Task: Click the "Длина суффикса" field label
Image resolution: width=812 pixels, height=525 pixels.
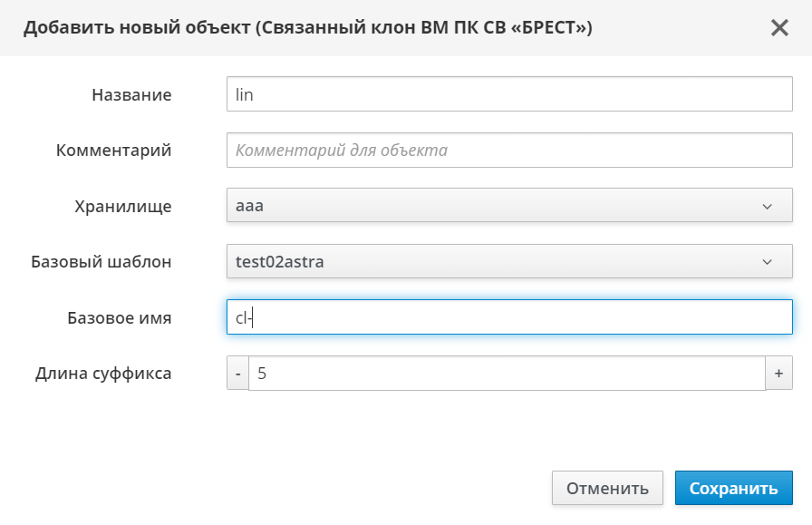Action: (103, 374)
